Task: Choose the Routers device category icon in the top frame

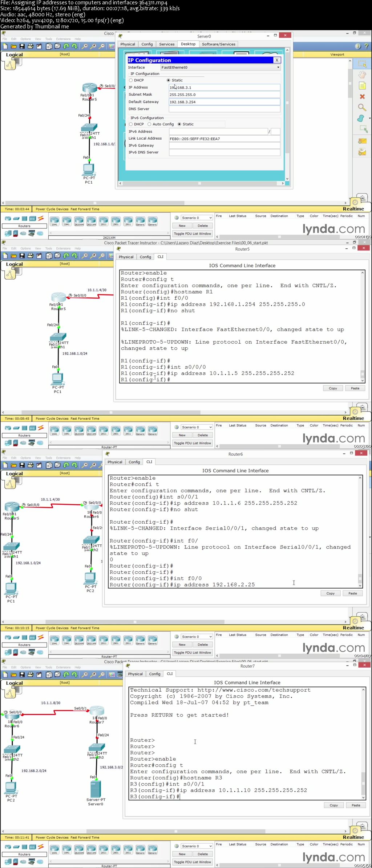Action: click(x=8, y=219)
